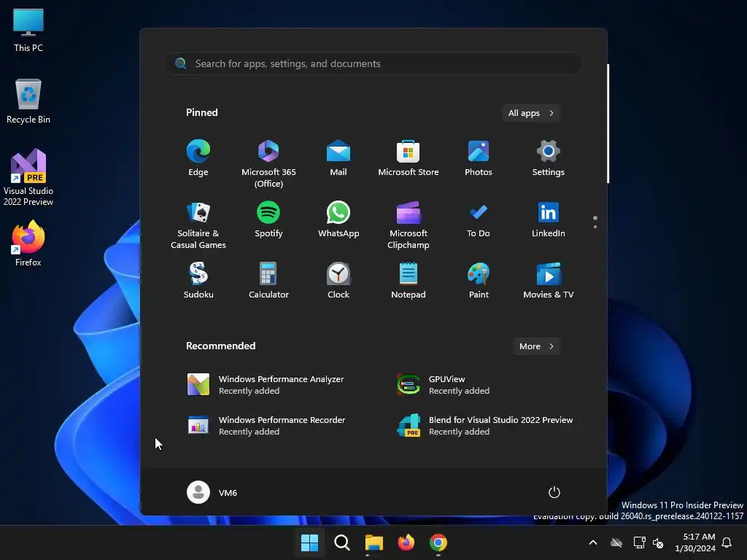Launch the Photos app
The image size is (747, 560).
tap(479, 158)
